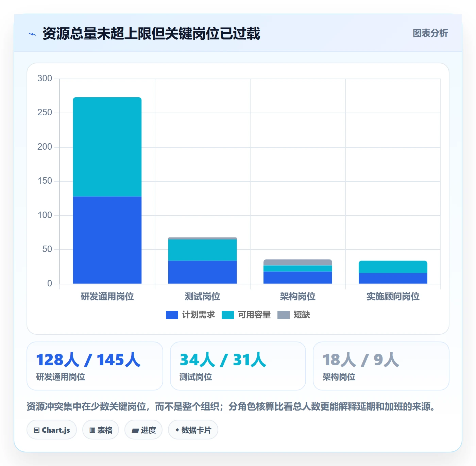Select the 数据卡片 tag chip

[x=193, y=430]
